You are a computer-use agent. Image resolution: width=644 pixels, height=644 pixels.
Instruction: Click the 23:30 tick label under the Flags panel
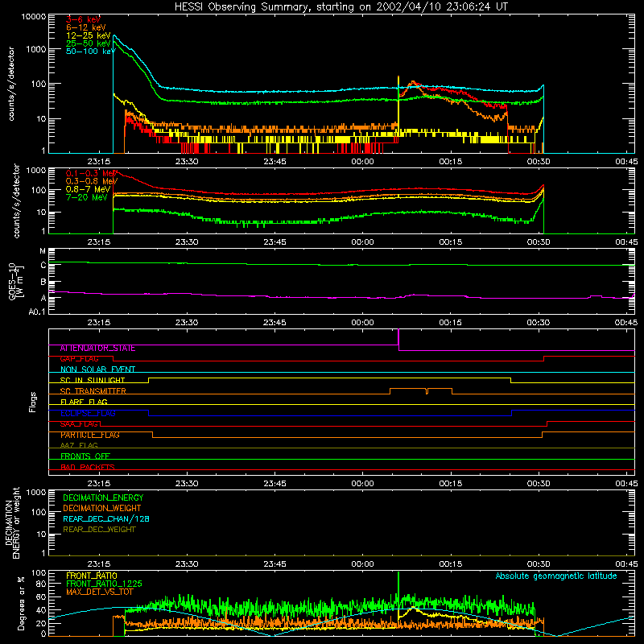[187, 484]
